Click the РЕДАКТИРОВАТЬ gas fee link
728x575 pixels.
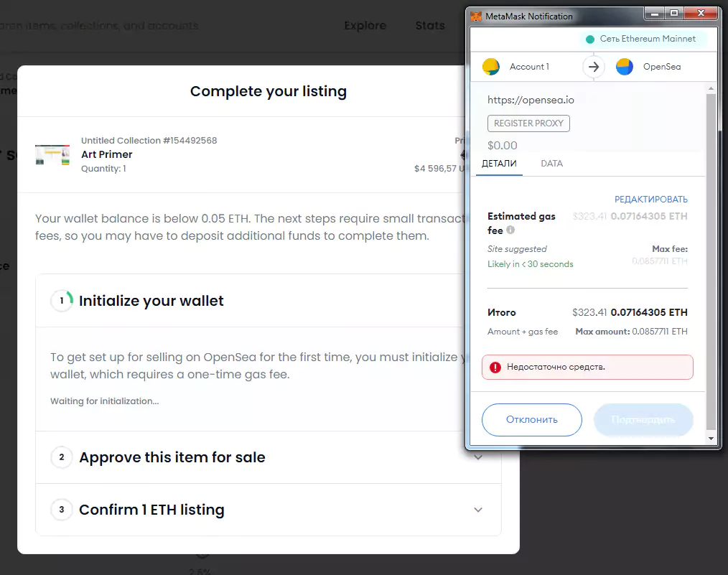tap(651, 199)
